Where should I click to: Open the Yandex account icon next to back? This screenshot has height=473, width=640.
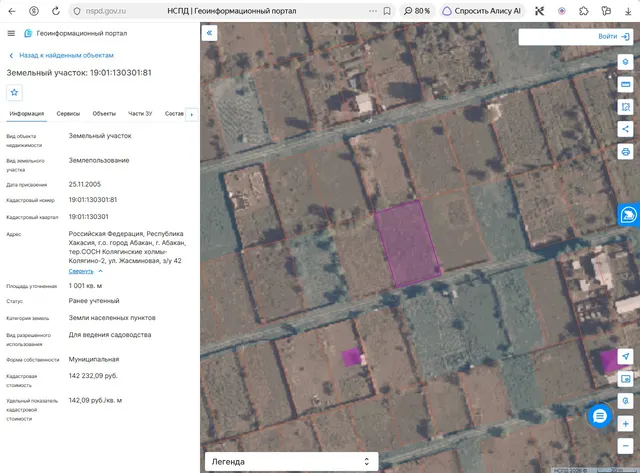pos(34,11)
